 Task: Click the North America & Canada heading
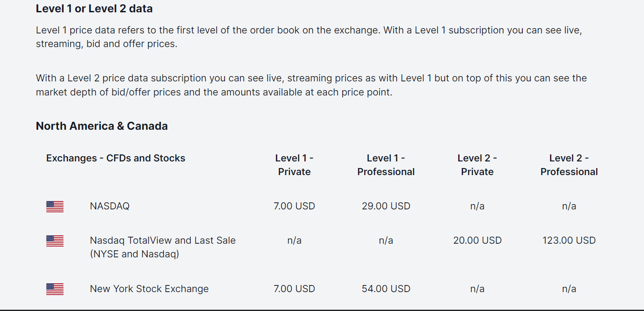[102, 126]
